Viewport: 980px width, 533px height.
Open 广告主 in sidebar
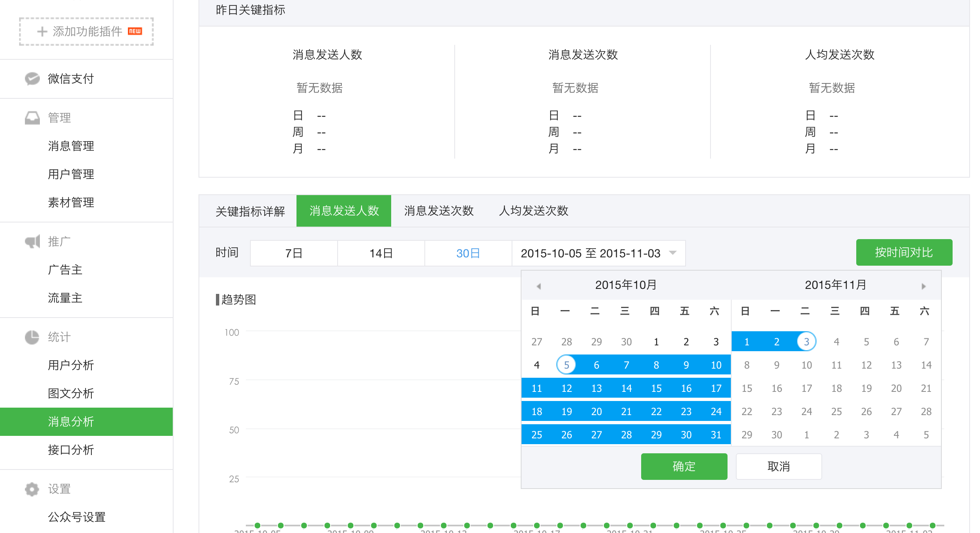tap(65, 270)
